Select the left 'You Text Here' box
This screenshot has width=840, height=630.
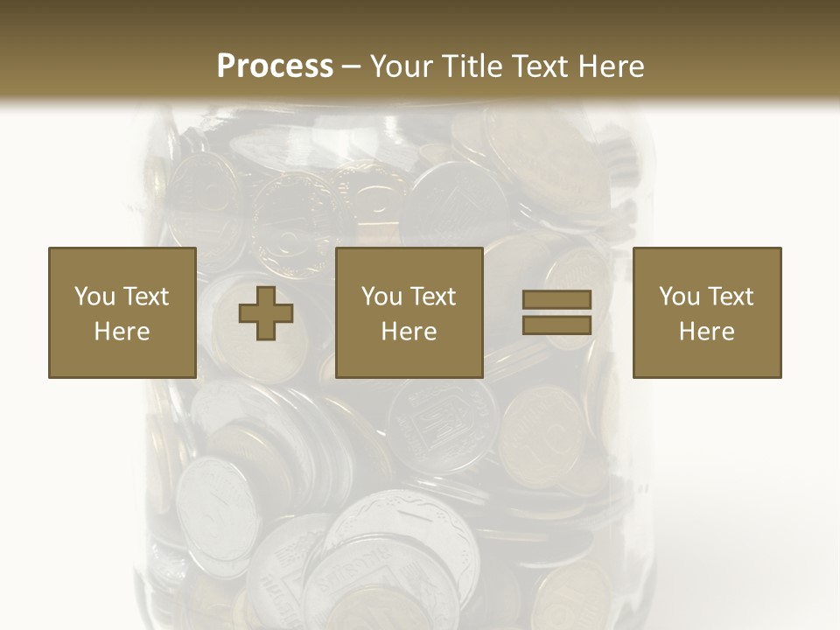point(122,312)
